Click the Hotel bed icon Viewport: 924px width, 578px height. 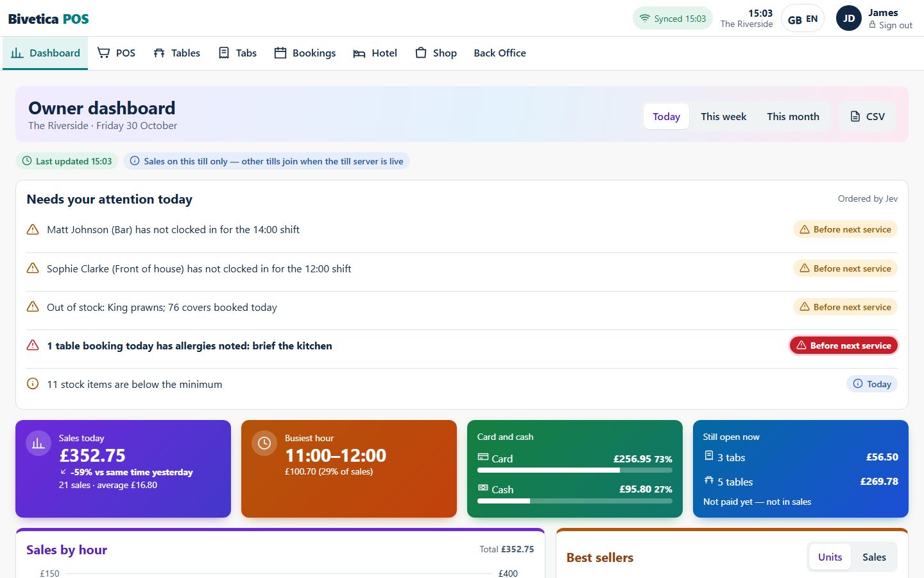pos(359,53)
